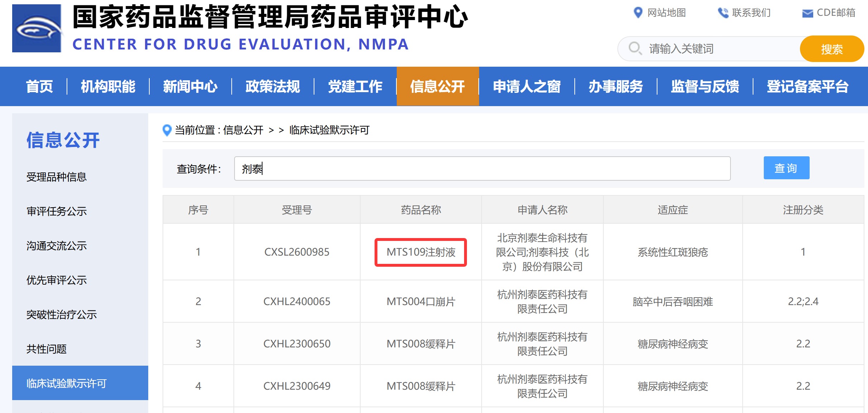Click the 受理号 cell CXHL2300650
Image resolution: width=868 pixels, height=413 pixels.
[297, 344]
